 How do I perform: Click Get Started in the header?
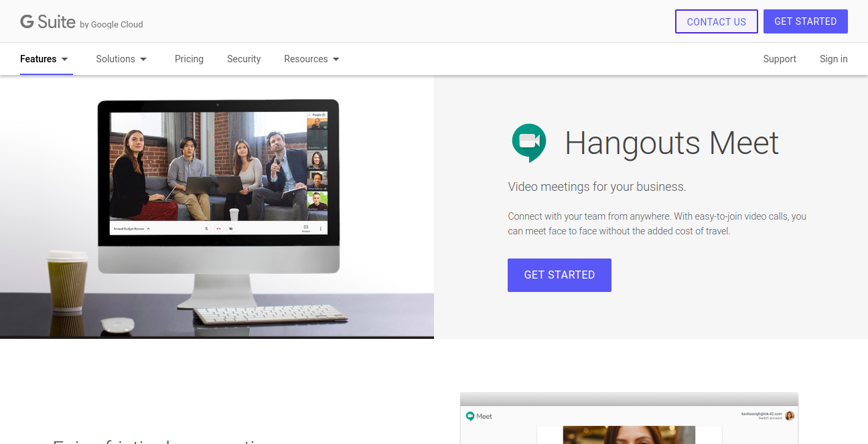[806, 21]
